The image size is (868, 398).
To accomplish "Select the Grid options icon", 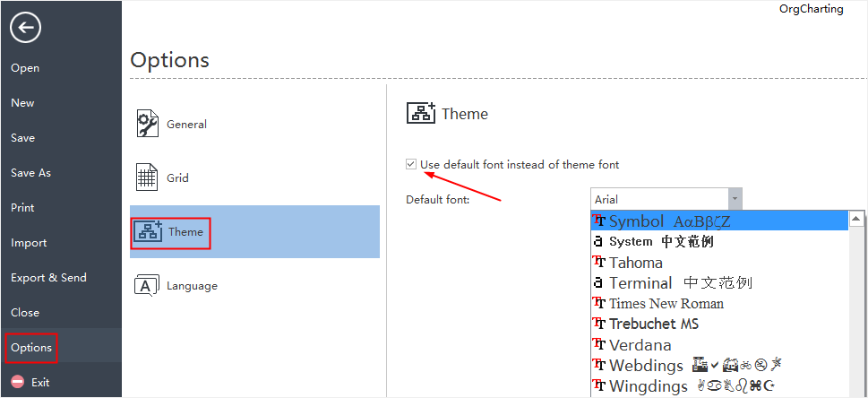I will coord(147,177).
